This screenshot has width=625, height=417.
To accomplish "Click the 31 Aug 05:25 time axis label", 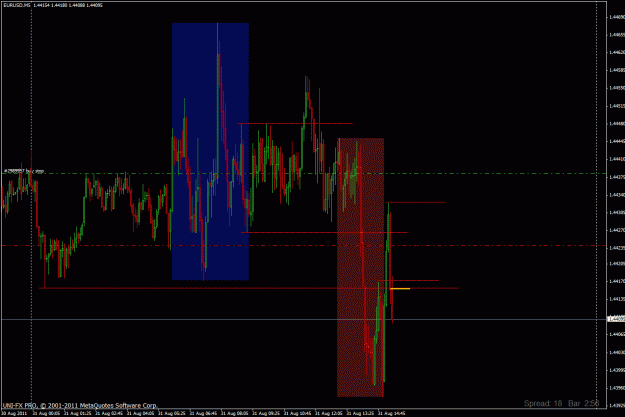I will pos(172,413).
